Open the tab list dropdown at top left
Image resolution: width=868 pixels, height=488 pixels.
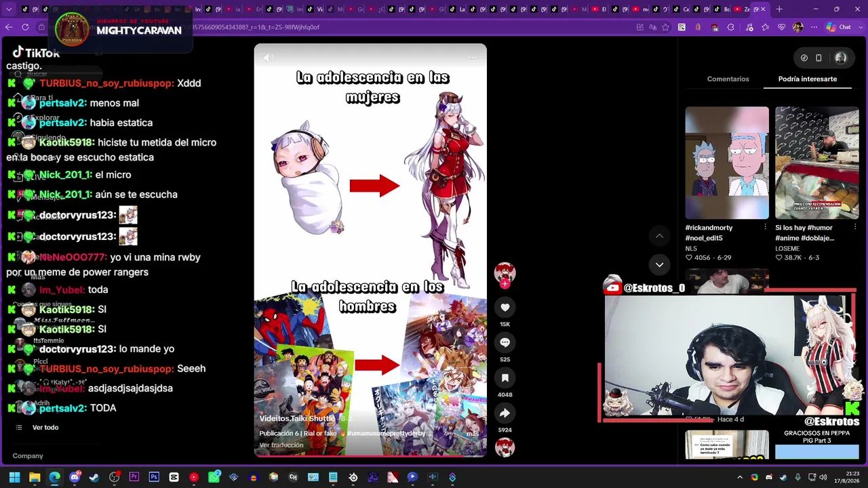point(8,9)
